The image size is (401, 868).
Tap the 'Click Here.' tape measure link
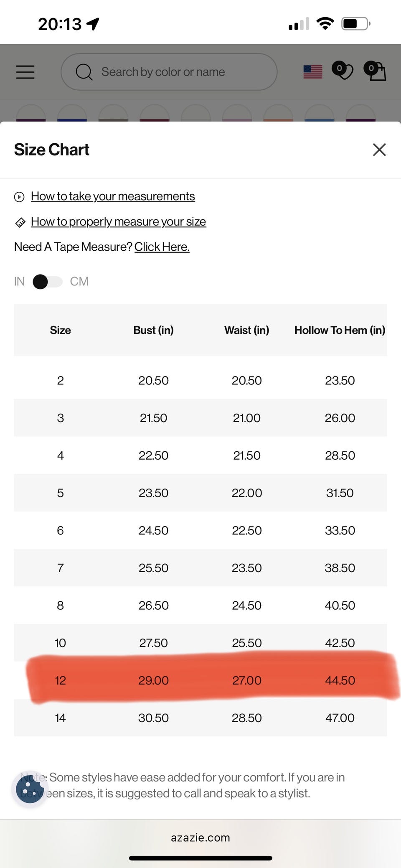[162, 247]
